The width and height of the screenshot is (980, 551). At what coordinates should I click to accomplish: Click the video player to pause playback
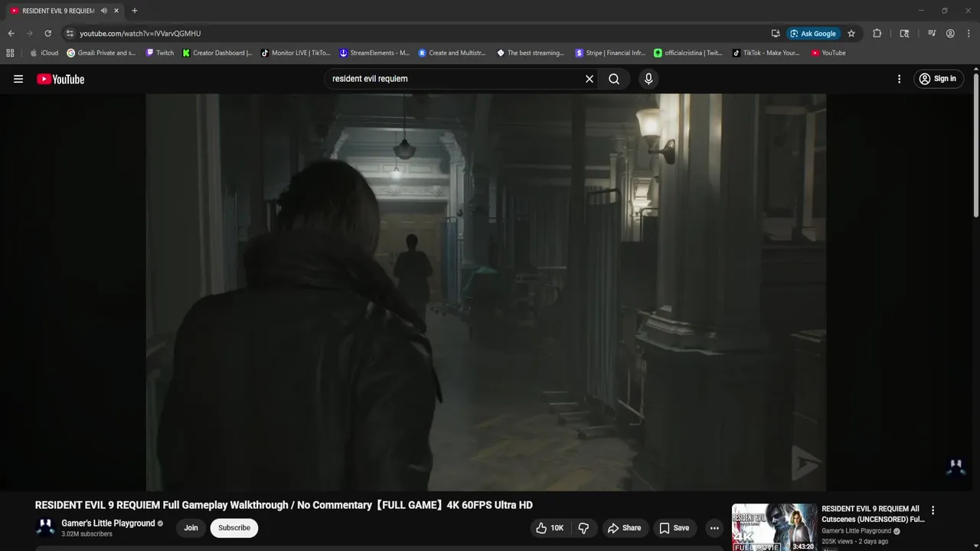coord(485,292)
